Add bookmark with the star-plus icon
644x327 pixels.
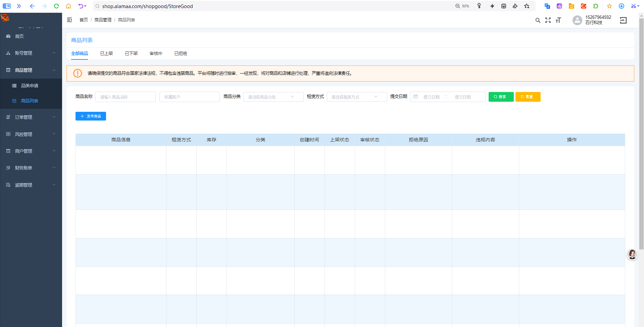[x=527, y=6]
